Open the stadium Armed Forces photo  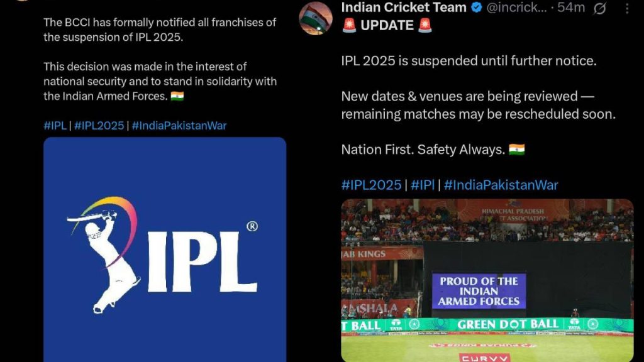tap(487, 280)
